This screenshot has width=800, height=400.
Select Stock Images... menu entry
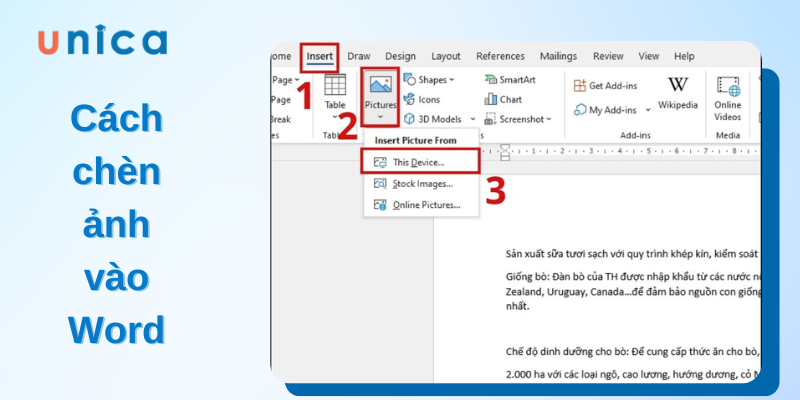point(421,184)
